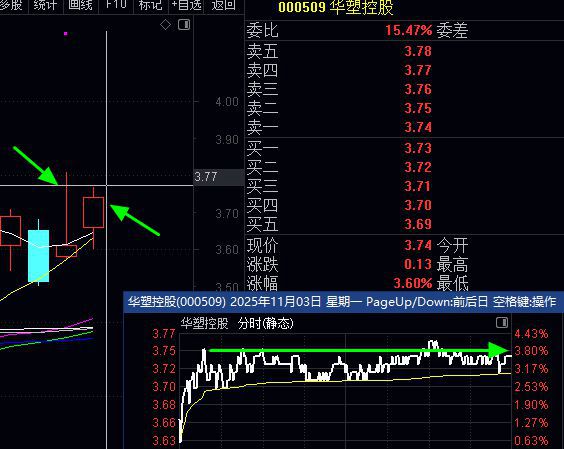The width and height of the screenshot is (564, 449).
Task: Click 返回 to go back
Action: (x=223, y=5)
